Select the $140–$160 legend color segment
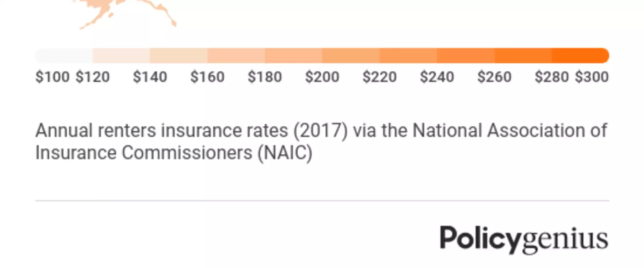Image resolution: width=644 pixels, height=268 pixels. pos(179,56)
